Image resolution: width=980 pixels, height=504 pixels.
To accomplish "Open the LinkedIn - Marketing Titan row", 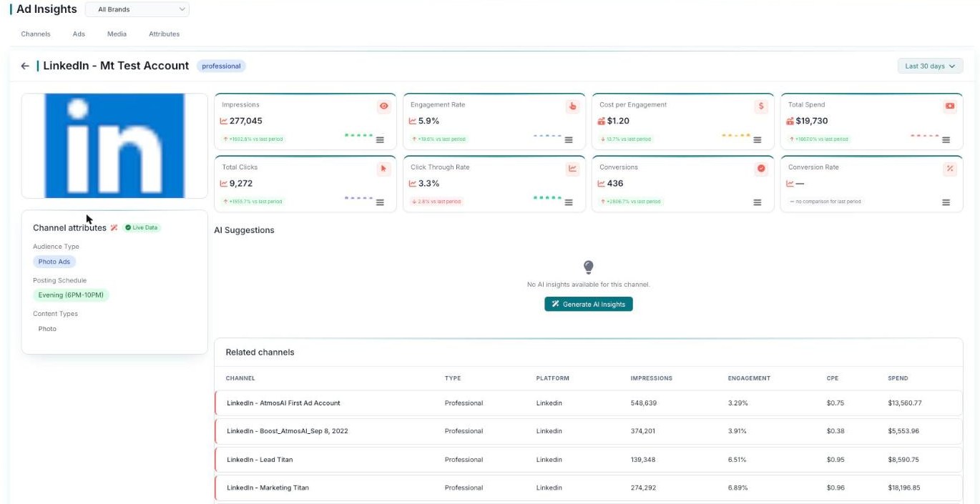I will [589, 488].
